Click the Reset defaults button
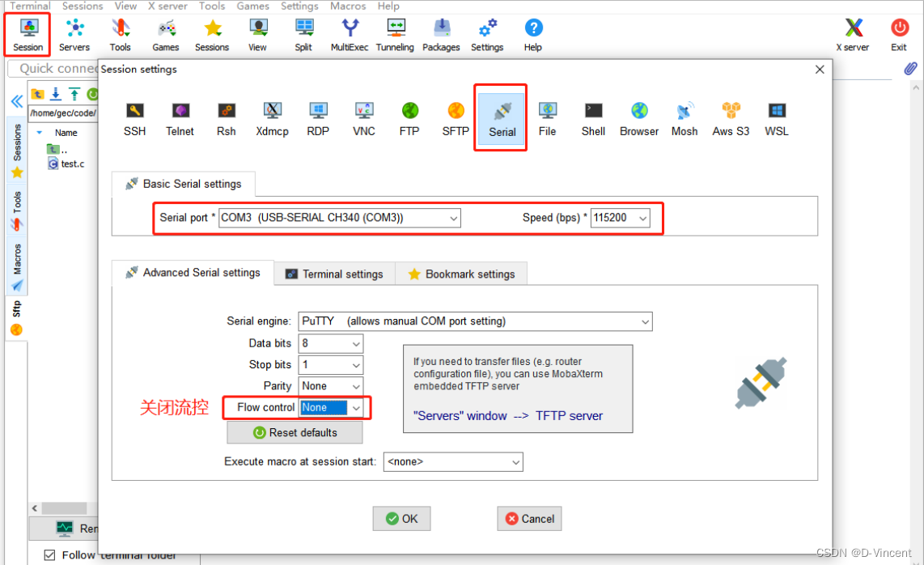Screen dimensions: 924x565 tap(295, 433)
